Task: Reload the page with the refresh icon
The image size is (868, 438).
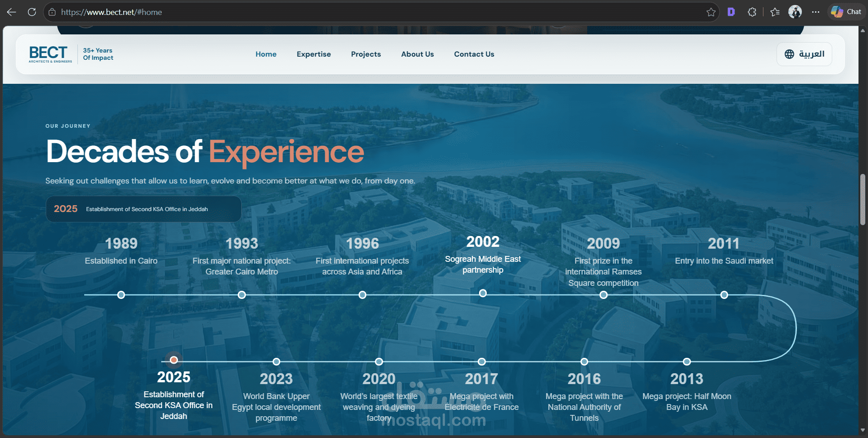Action: pyautogui.click(x=32, y=12)
